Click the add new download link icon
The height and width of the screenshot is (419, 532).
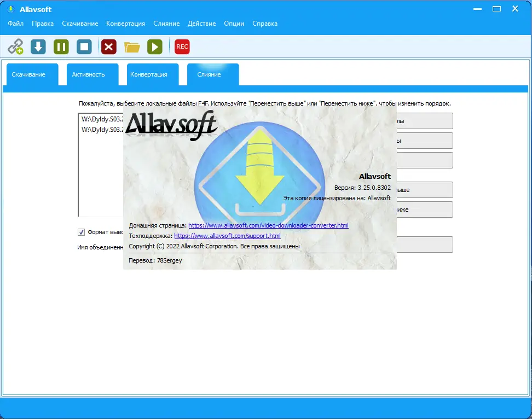tap(15, 46)
